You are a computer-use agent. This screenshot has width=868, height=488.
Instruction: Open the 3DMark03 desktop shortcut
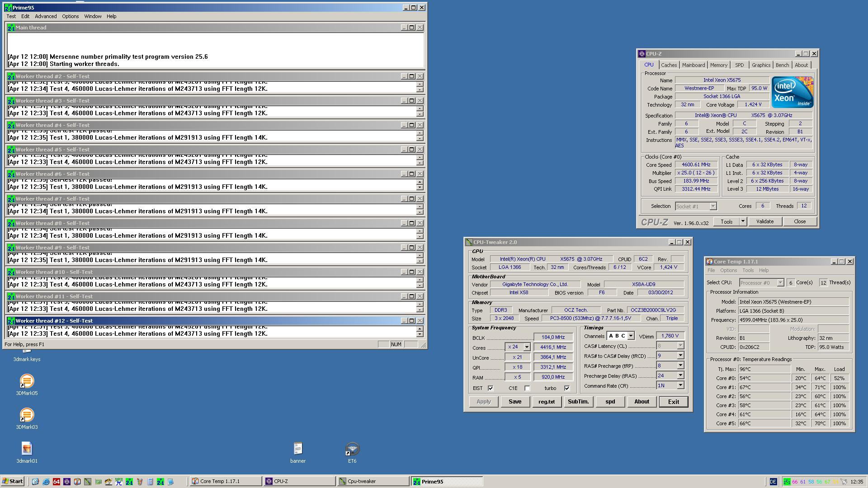[x=27, y=415]
